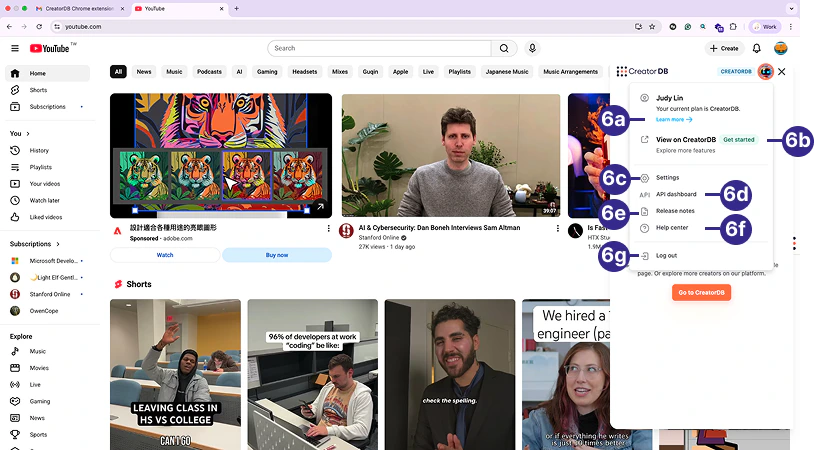The image size is (814, 450).
Task: Open Liked videos in the sidebar
Action: pyautogui.click(x=47, y=217)
